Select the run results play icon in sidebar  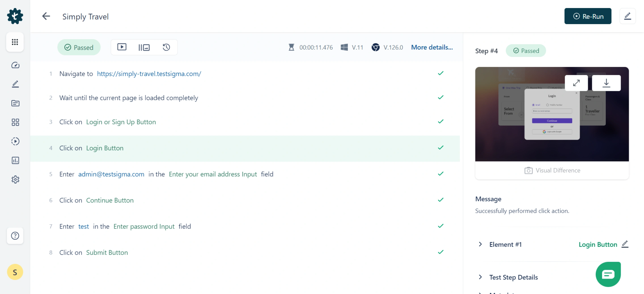click(x=15, y=141)
